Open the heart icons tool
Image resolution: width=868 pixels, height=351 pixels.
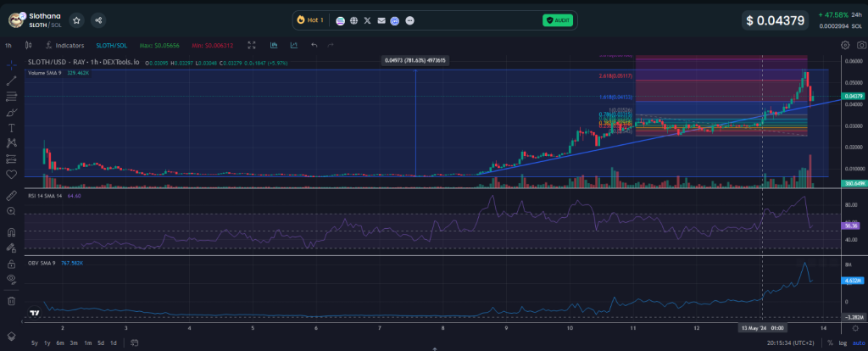click(11, 175)
